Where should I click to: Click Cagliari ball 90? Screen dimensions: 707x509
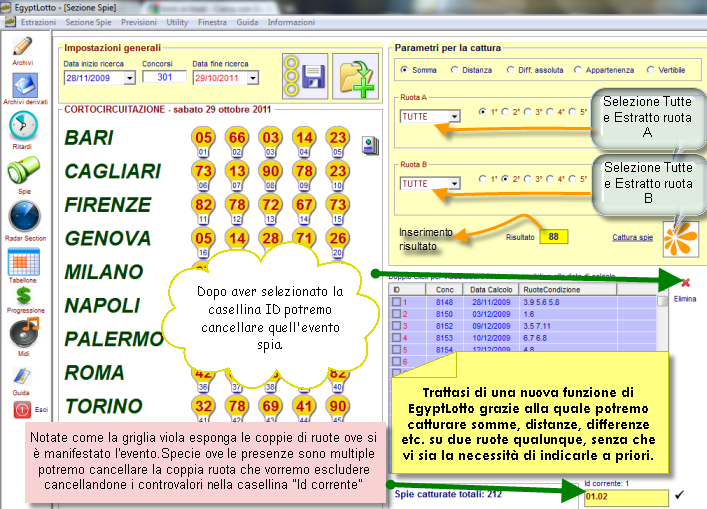(271, 171)
